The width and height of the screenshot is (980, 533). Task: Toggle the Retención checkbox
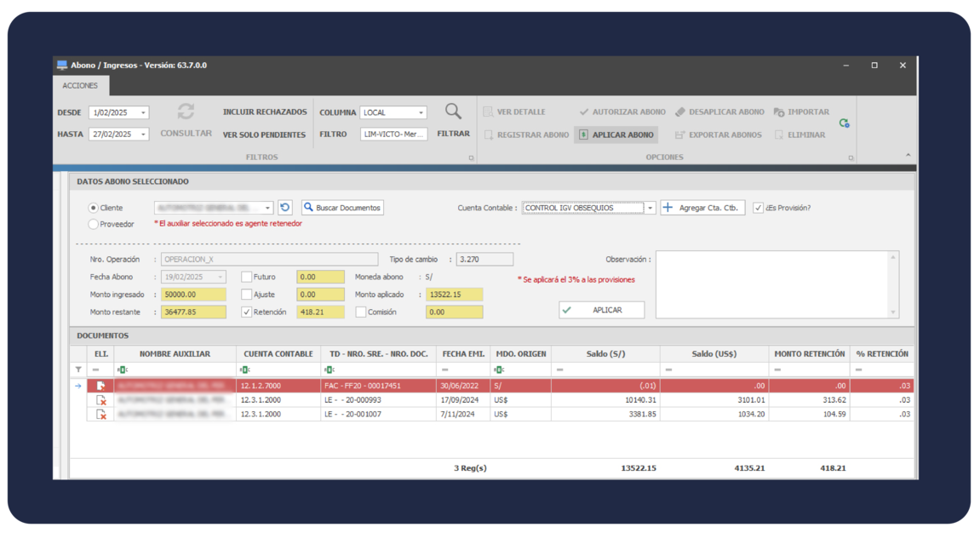click(247, 312)
